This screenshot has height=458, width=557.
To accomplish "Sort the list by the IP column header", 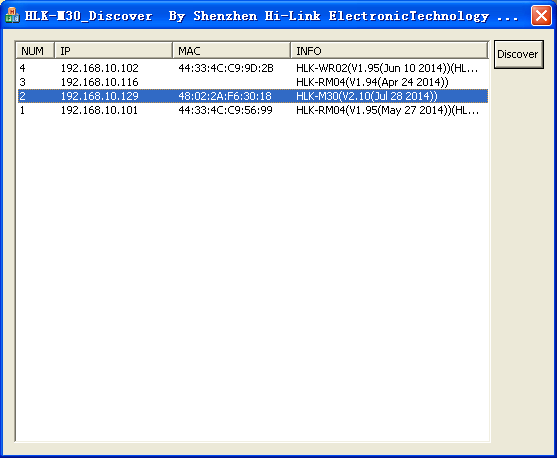I will [x=113, y=50].
